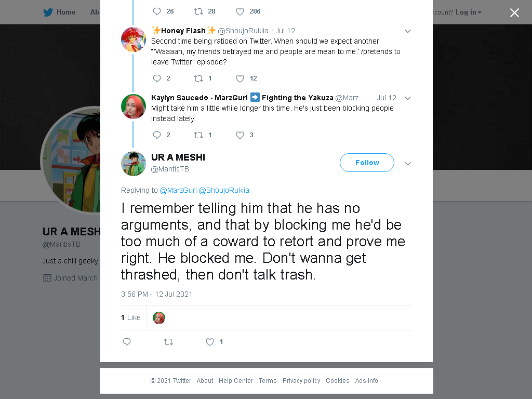Like the top tweet with 206 likes
The image size is (532, 399).
240,11
